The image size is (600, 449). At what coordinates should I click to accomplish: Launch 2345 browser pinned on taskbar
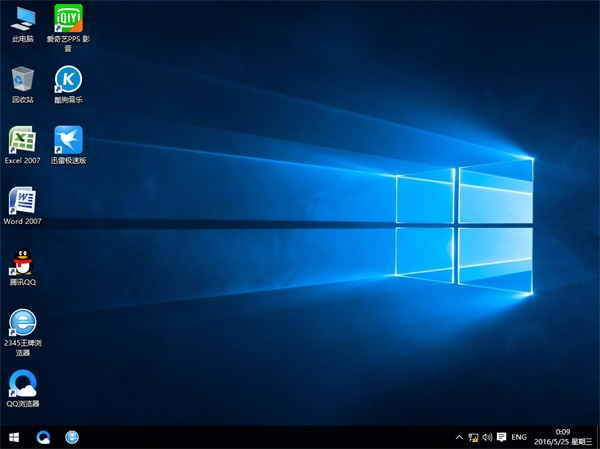[x=72, y=437]
